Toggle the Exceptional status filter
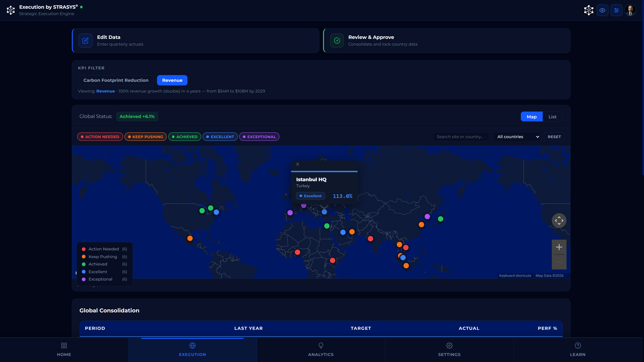The width and height of the screenshot is (644, 362). click(x=259, y=137)
